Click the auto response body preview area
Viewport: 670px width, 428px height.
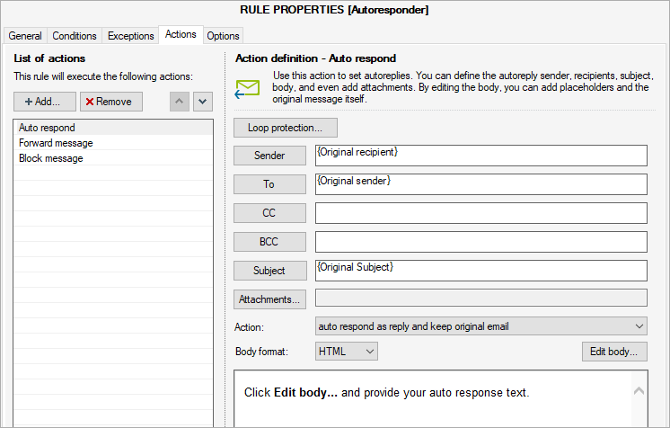441,399
